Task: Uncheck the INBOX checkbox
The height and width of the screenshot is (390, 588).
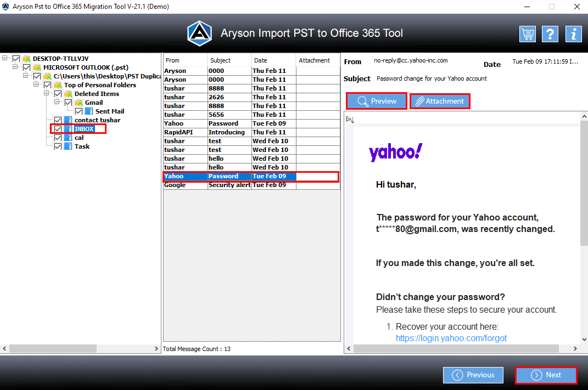Action: coord(58,129)
